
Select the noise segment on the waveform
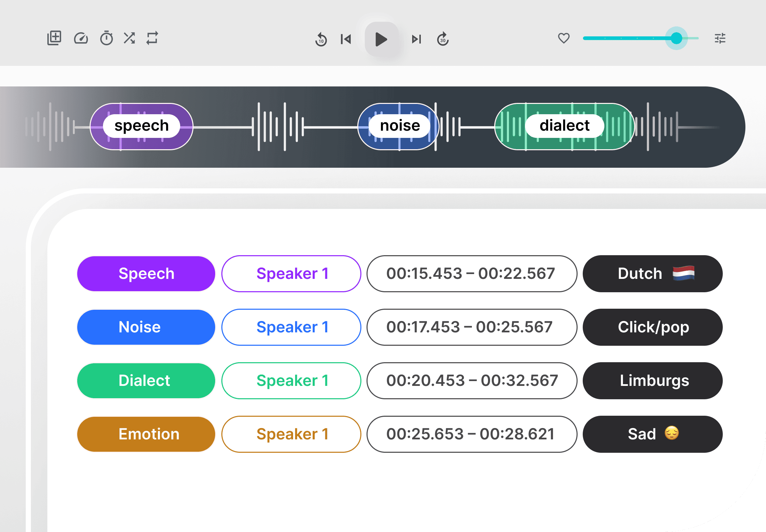coord(398,126)
